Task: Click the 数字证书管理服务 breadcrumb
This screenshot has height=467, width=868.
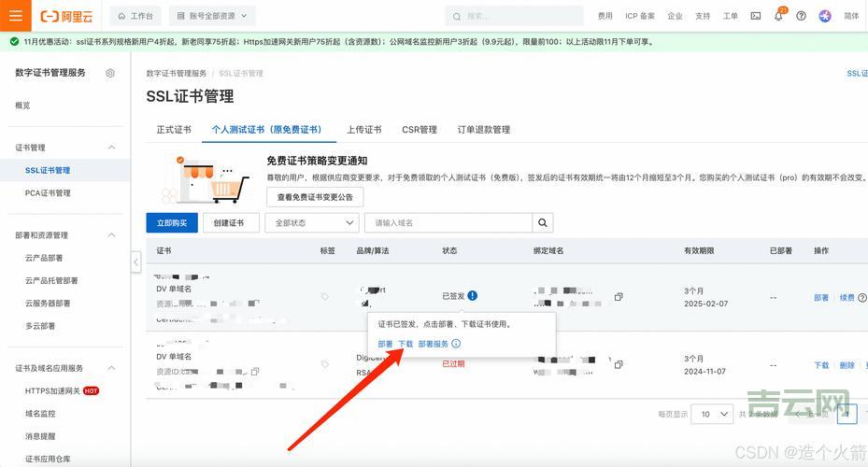Action: point(176,73)
